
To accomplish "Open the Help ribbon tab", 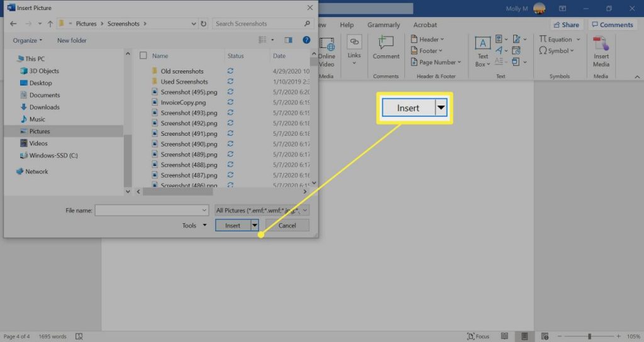I will click(x=347, y=25).
